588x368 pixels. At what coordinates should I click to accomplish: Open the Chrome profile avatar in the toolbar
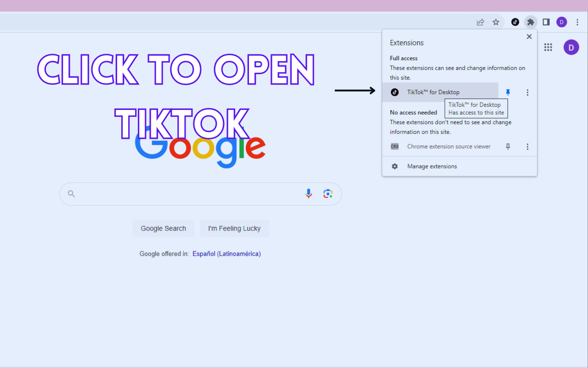point(561,22)
